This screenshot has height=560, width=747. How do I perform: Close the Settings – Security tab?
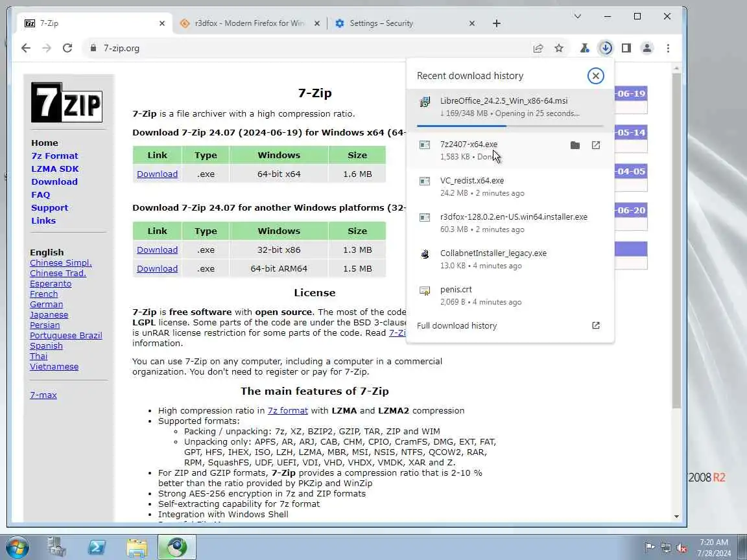(471, 23)
